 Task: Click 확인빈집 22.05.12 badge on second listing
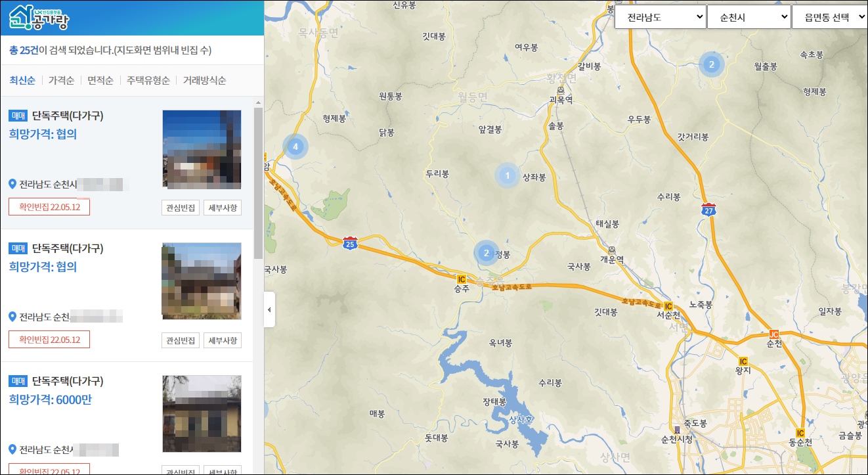tap(49, 340)
